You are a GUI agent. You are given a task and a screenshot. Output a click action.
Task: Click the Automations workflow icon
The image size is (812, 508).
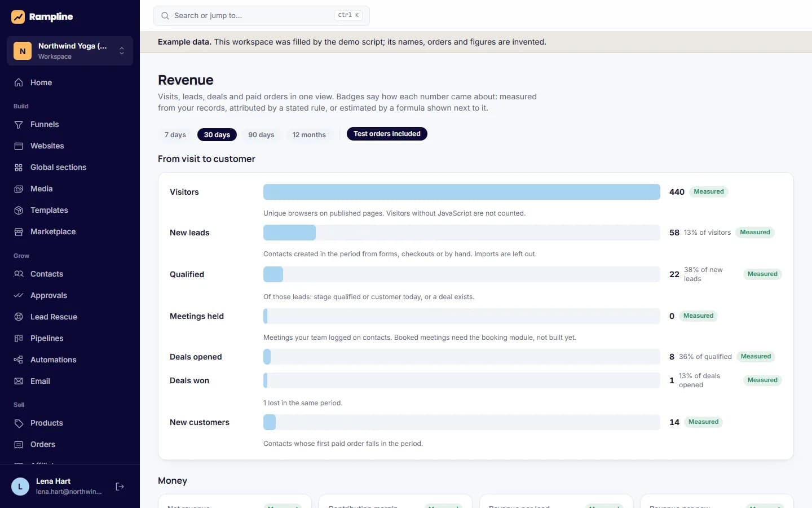coord(19,360)
